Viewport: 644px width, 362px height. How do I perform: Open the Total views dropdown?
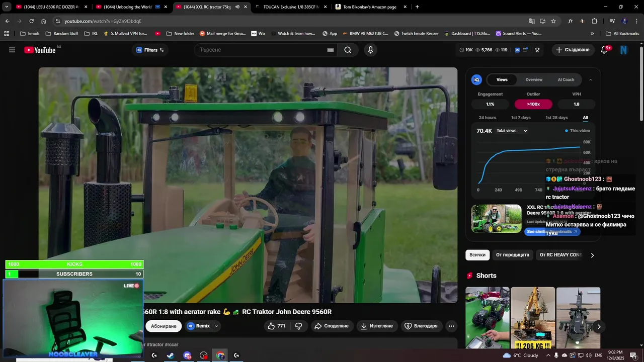[512, 131]
